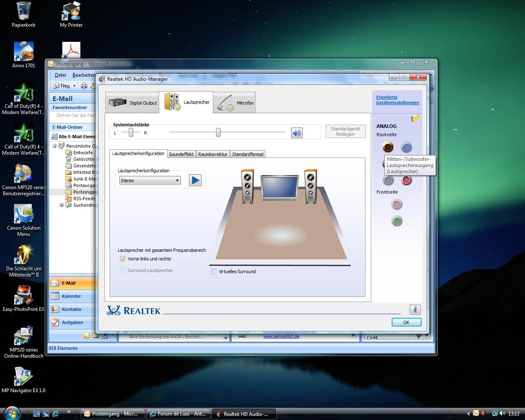Open the Raumkorrektur tab
The width and height of the screenshot is (525, 420).
(x=212, y=154)
